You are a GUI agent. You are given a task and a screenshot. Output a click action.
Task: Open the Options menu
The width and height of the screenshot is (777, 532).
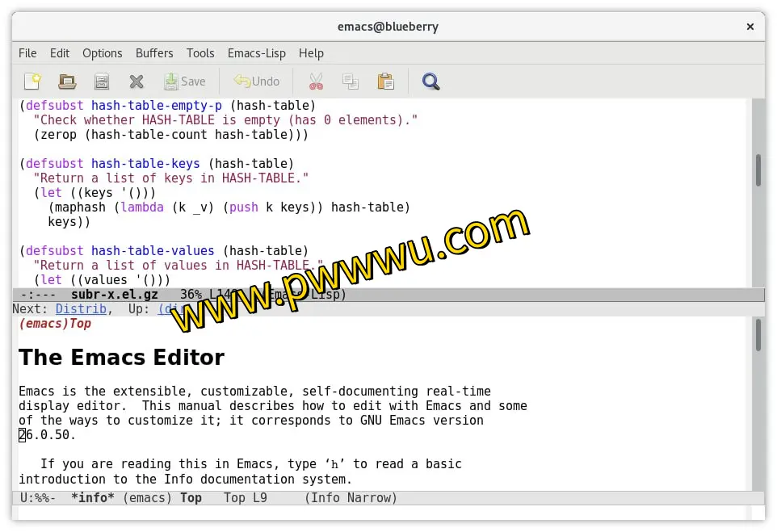[102, 53]
